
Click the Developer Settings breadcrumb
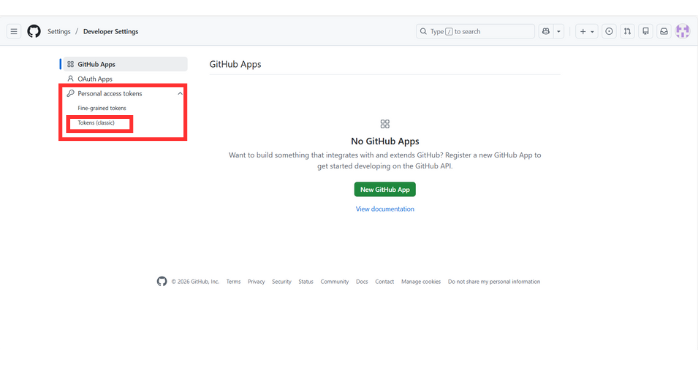[x=110, y=32]
